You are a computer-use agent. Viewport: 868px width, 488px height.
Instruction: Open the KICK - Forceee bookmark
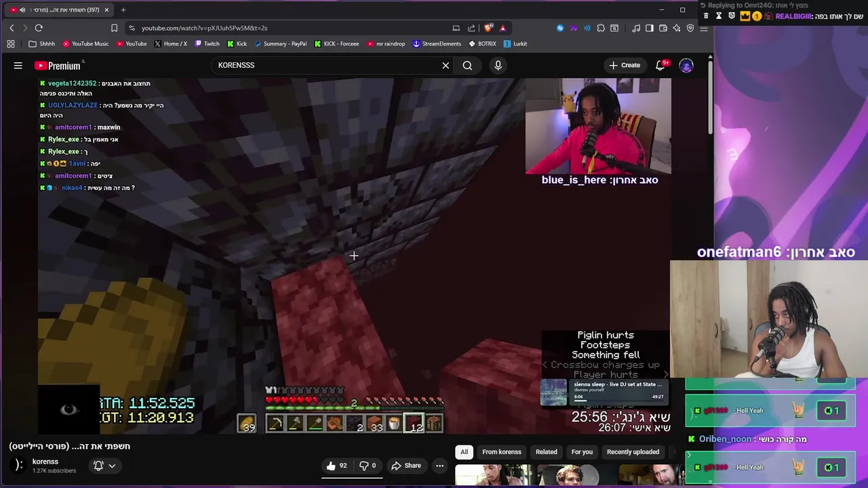coord(336,44)
